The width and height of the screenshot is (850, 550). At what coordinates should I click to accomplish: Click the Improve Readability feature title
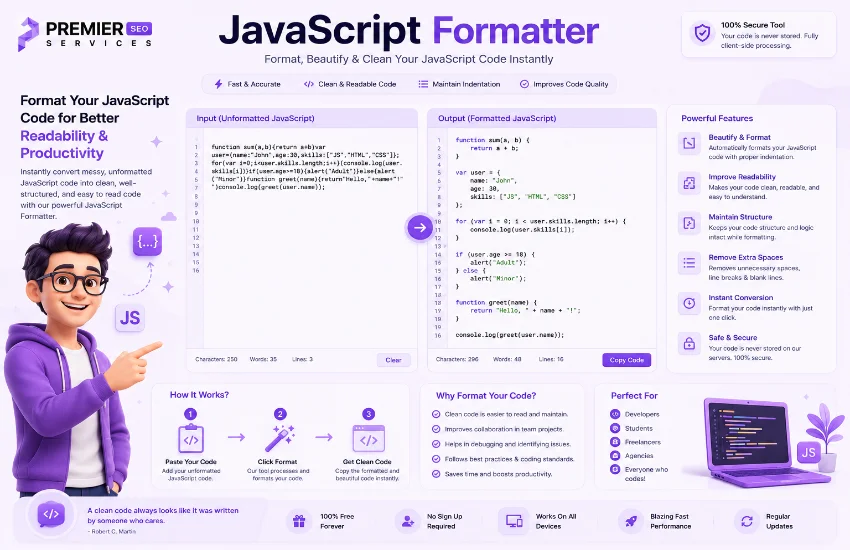tap(742, 177)
